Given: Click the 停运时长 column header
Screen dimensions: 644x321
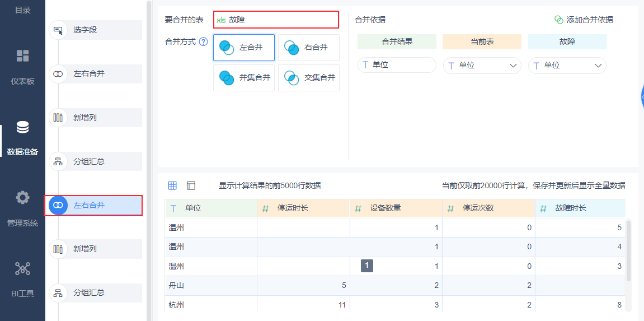Looking at the screenshot, I should pyautogui.click(x=303, y=208).
